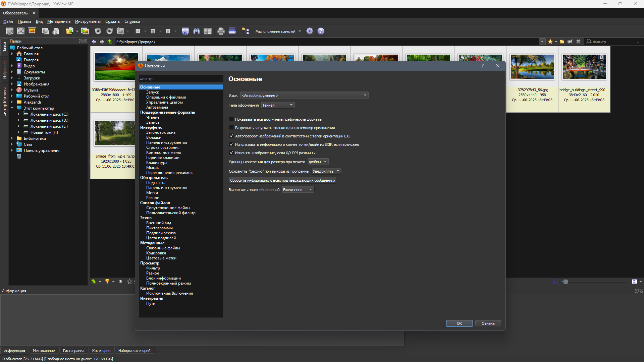Viewport: 644px width, 362px height.
Task: Click the binoculars Search icon
Action: [197, 31]
